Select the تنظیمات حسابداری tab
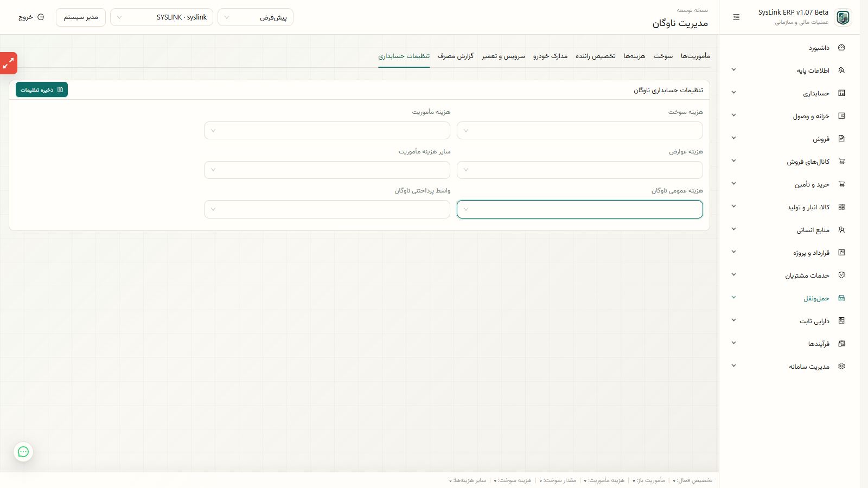 pos(404,56)
